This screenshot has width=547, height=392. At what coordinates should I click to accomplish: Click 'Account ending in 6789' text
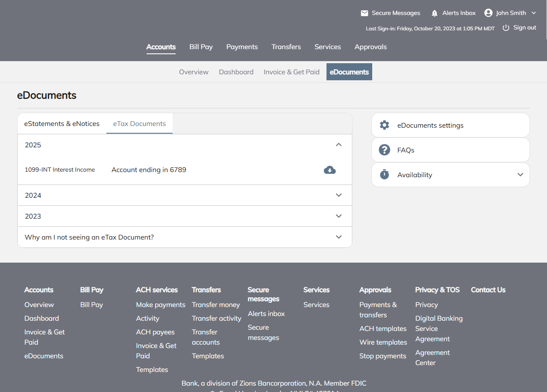coord(149,170)
